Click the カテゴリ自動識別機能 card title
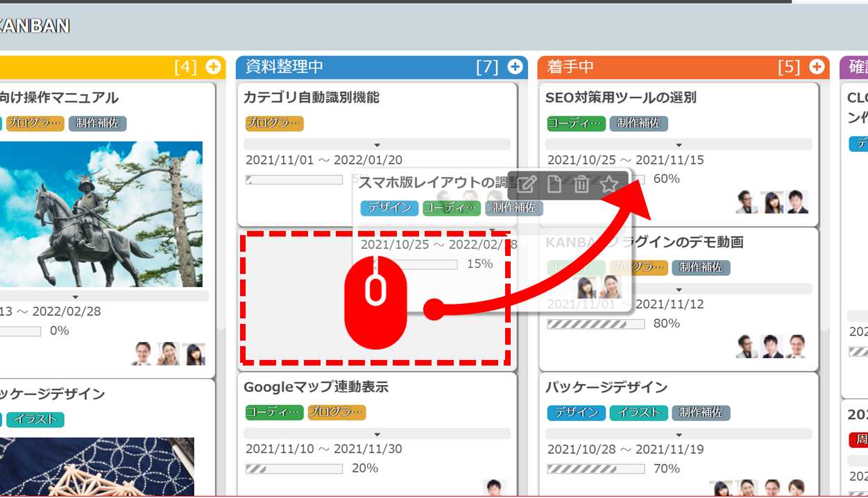This screenshot has height=498, width=868. [312, 98]
